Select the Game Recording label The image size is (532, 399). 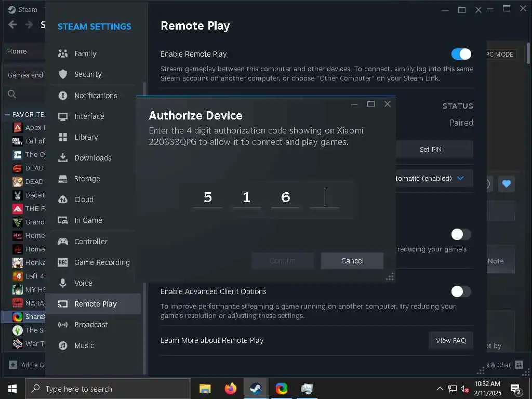point(102,262)
